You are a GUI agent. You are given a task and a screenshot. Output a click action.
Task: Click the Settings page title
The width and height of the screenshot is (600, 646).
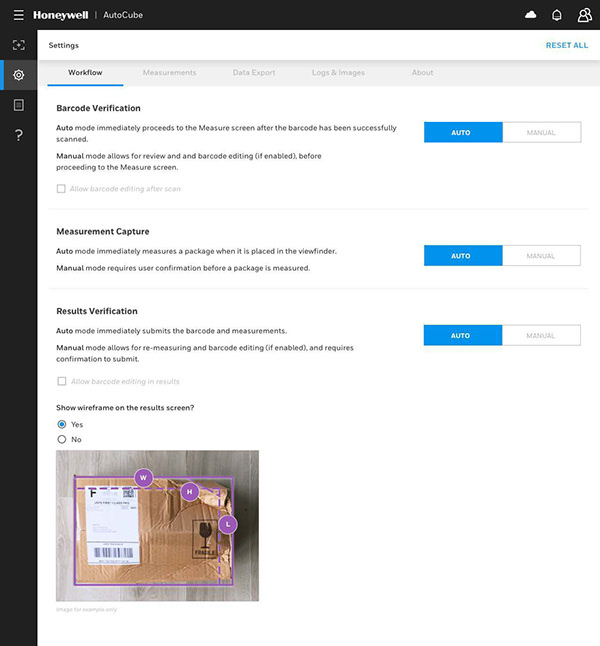[63, 45]
